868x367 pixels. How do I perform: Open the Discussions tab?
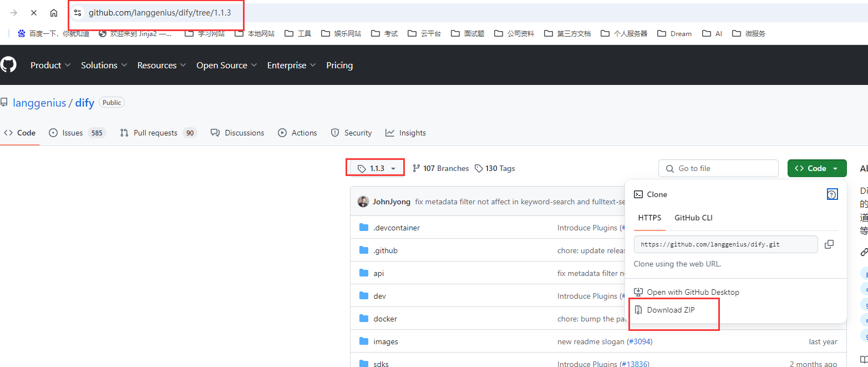237,133
